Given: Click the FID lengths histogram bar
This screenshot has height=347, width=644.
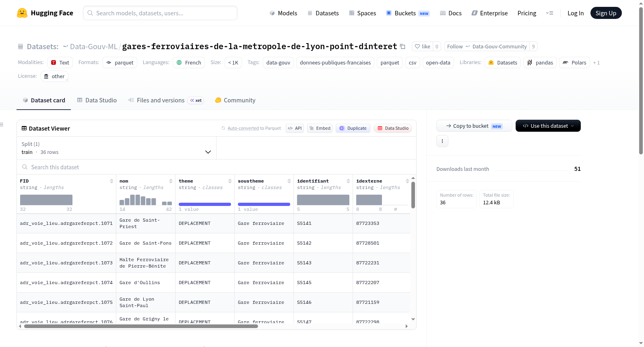Looking at the screenshot, I should tap(46, 200).
